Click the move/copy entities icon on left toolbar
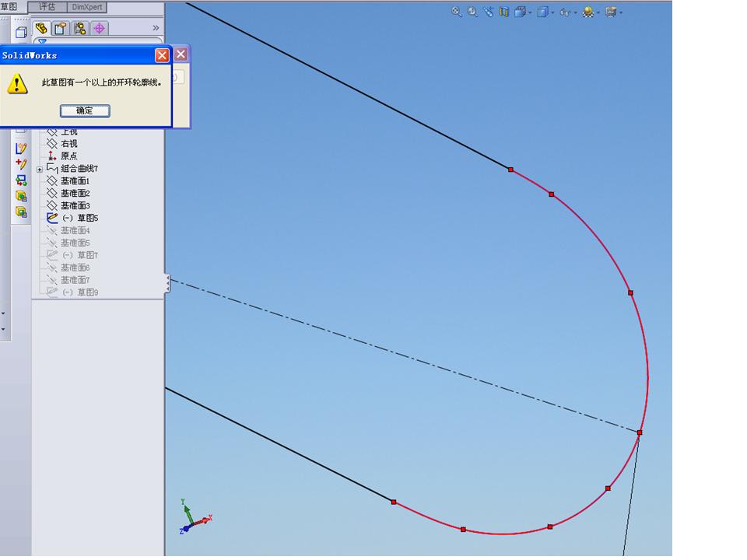This screenshot has width=747, height=560. [x=21, y=180]
